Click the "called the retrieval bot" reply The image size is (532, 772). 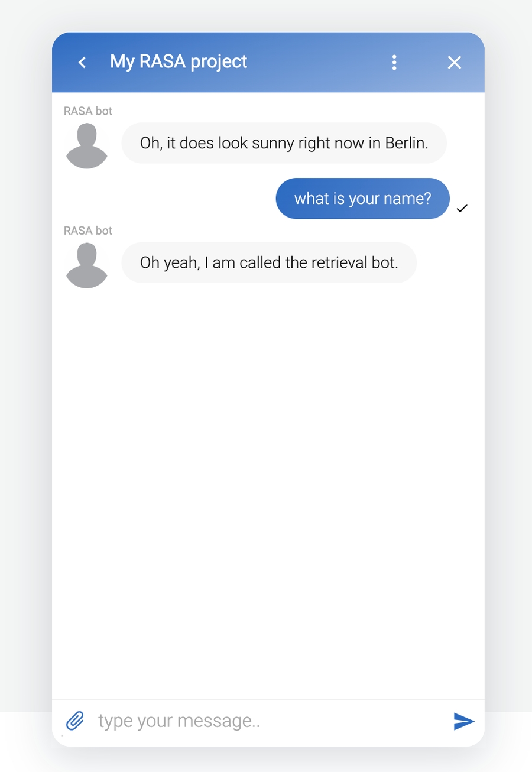point(269,262)
